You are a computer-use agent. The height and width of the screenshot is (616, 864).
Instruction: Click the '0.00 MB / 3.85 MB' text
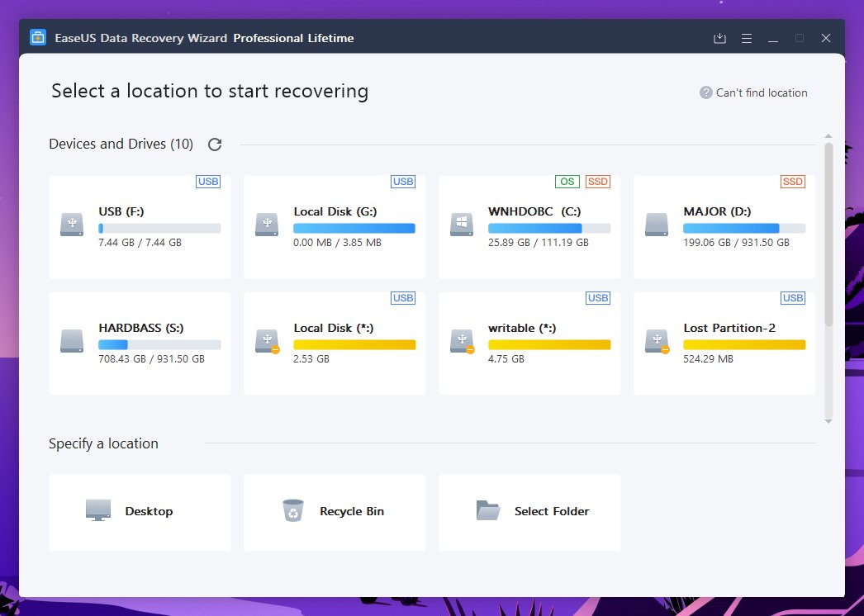point(337,243)
